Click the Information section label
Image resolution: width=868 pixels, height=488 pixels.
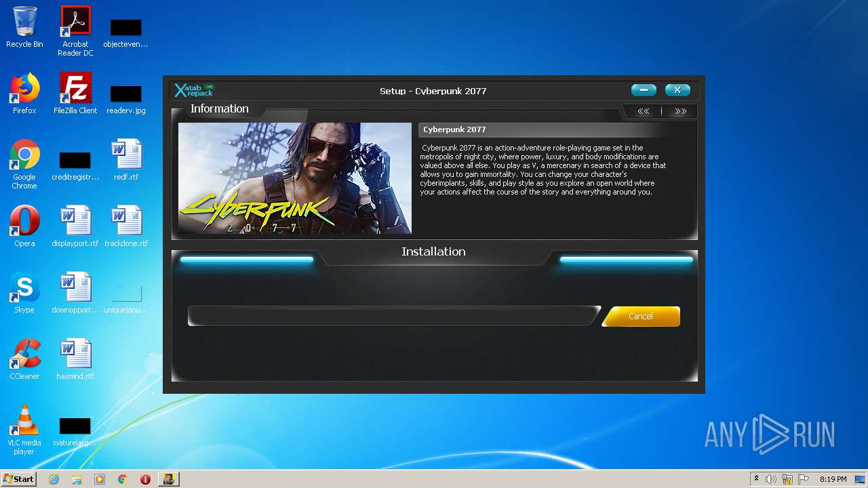(x=220, y=108)
